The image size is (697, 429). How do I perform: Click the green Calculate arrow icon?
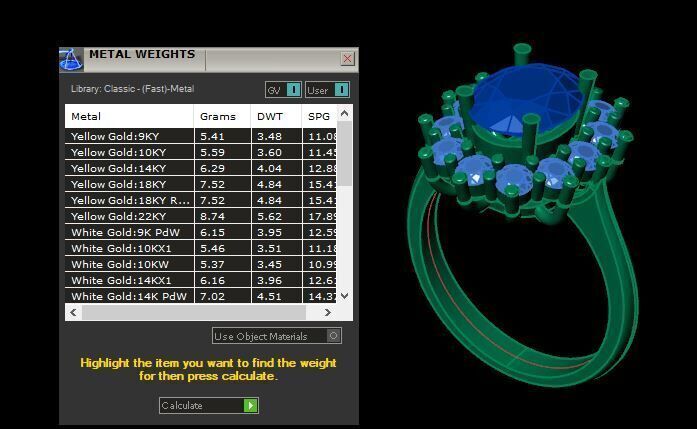coord(250,405)
